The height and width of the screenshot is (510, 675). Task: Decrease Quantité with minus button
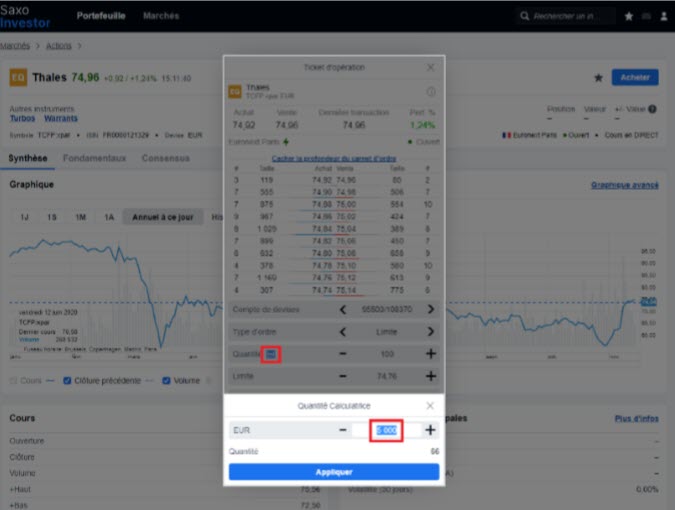[x=343, y=354]
